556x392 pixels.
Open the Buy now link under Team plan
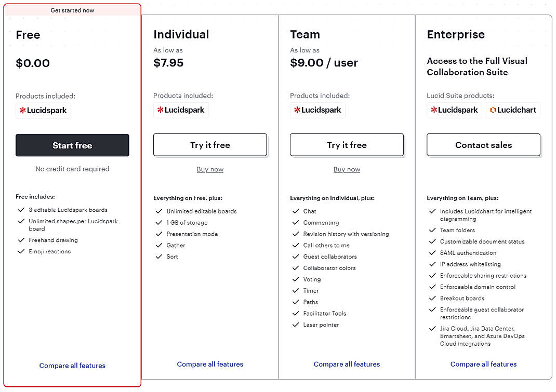tap(347, 169)
